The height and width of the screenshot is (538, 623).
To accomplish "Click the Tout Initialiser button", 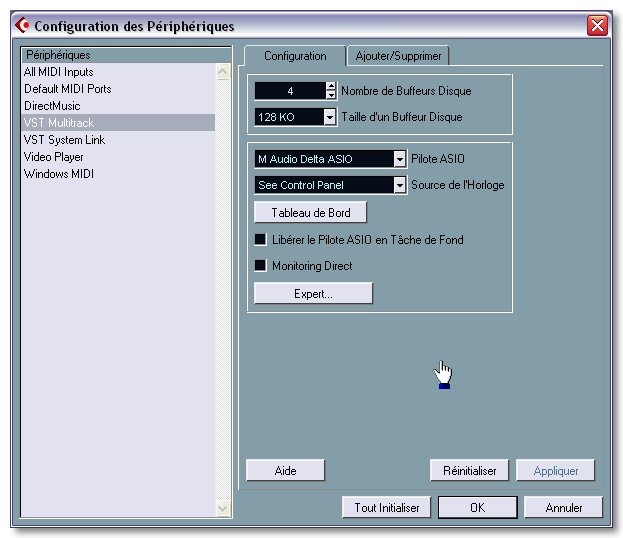I will click(387, 507).
